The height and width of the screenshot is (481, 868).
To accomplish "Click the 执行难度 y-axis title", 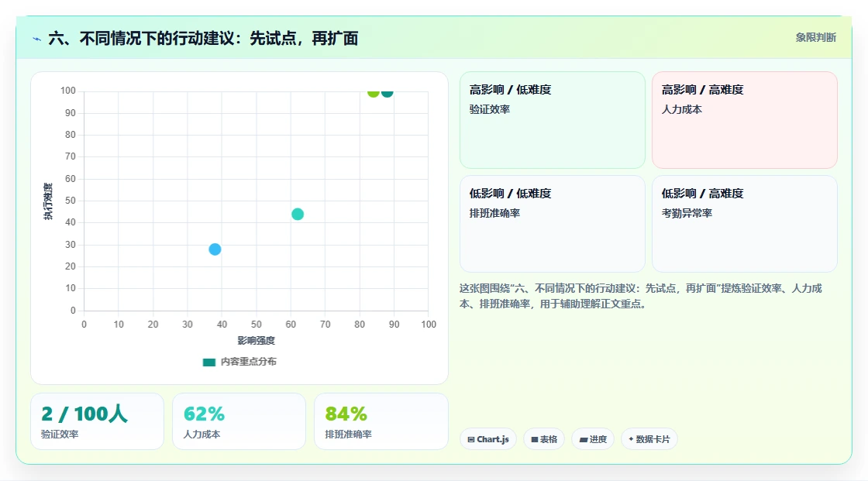I will [x=48, y=201].
